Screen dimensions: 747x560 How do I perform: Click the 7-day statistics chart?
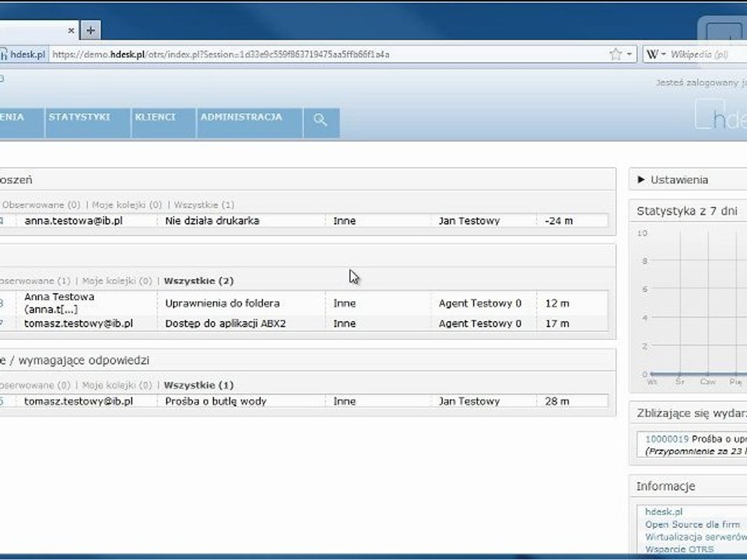coord(691,307)
